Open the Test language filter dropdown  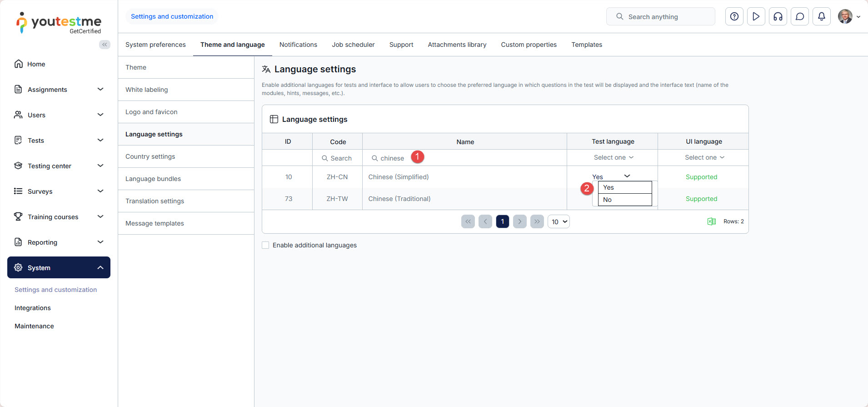coord(613,157)
